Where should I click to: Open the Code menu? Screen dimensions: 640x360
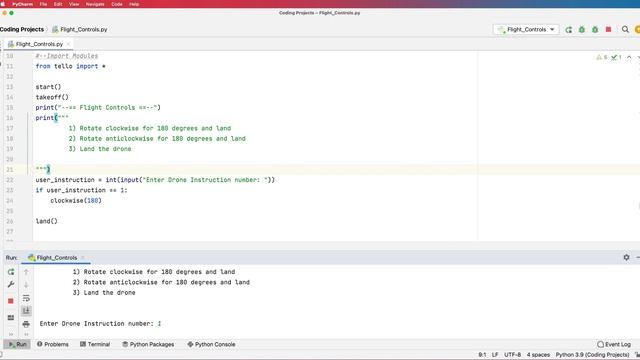click(117, 4)
